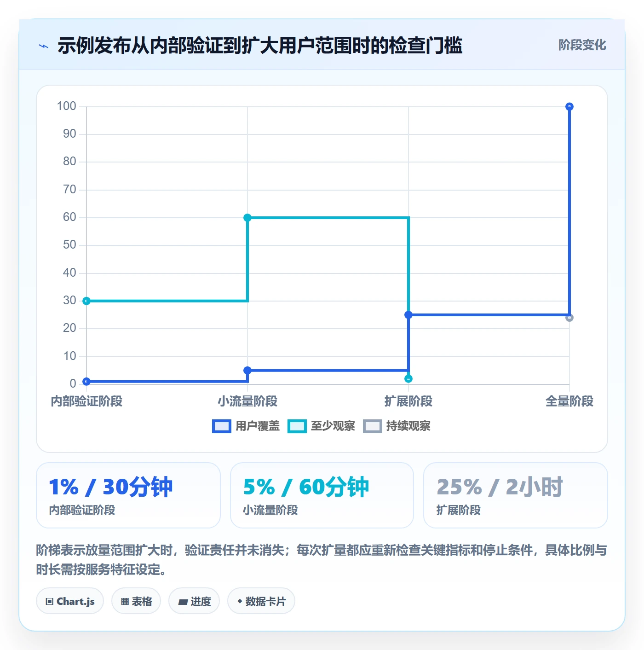Image resolution: width=644 pixels, height=650 pixels.
Task: Click the y-axis tick label 50
Action: coord(69,245)
